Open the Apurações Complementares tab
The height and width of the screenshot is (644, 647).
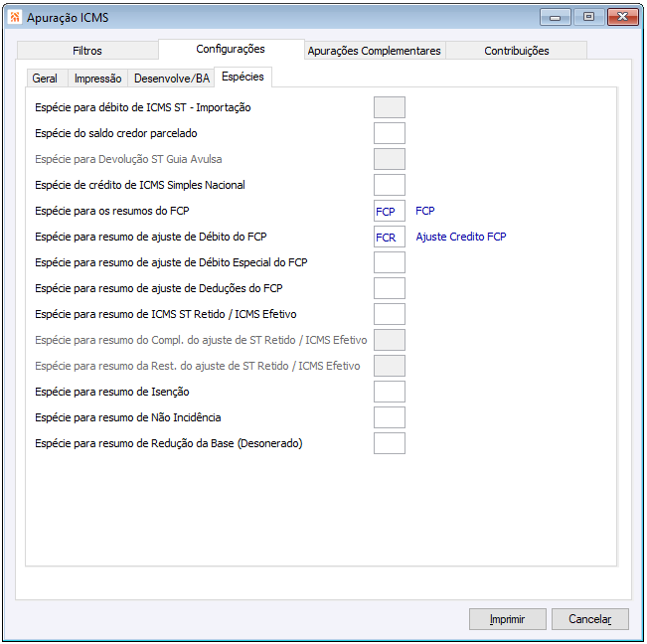coord(375,51)
